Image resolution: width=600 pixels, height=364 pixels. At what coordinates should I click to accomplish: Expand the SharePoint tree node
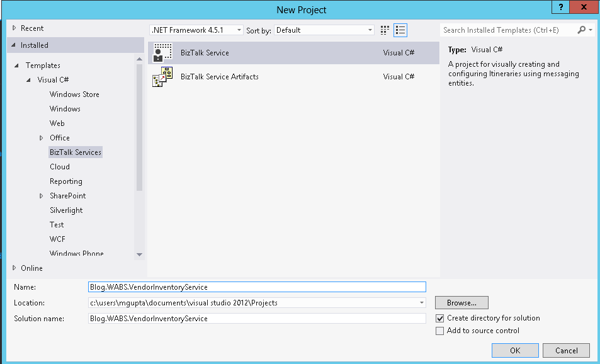tap(42, 196)
